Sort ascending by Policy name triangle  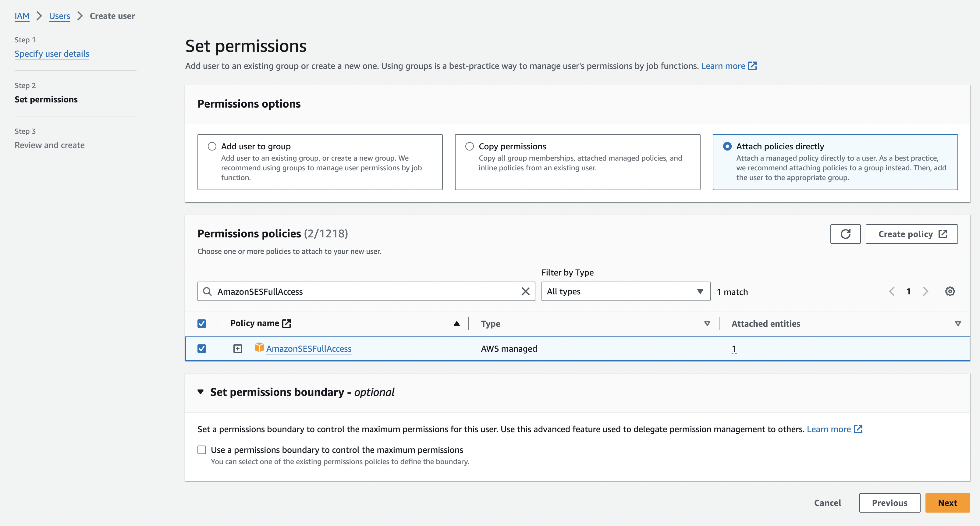coord(456,324)
